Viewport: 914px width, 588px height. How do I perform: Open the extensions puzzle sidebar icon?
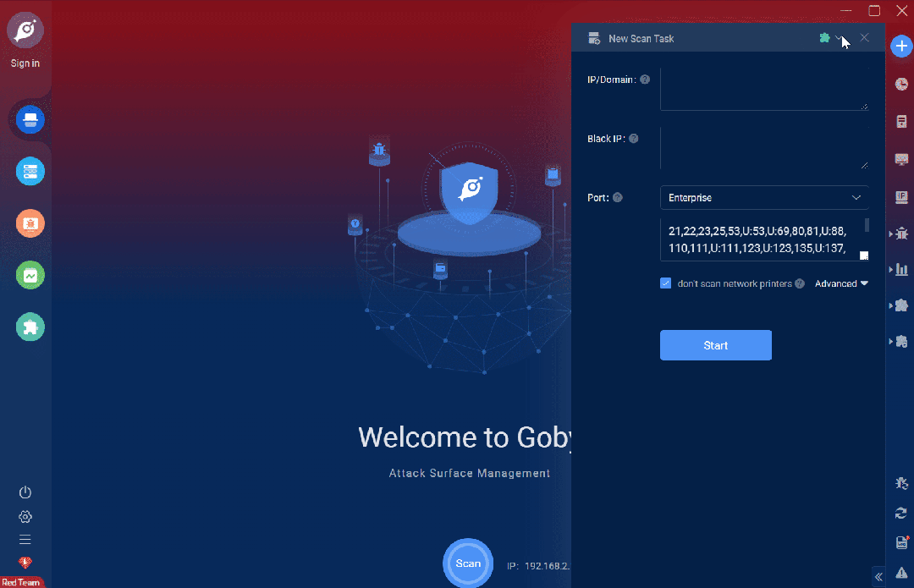click(x=30, y=327)
